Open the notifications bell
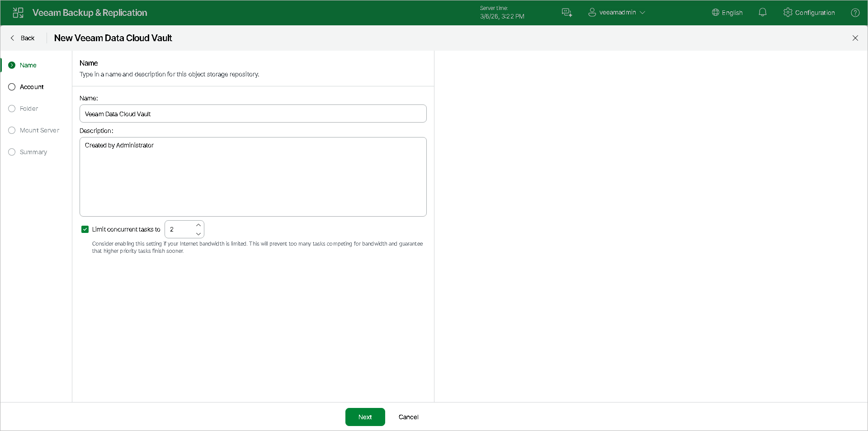Image resolution: width=868 pixels, height=431 pixels. point(763,13)
